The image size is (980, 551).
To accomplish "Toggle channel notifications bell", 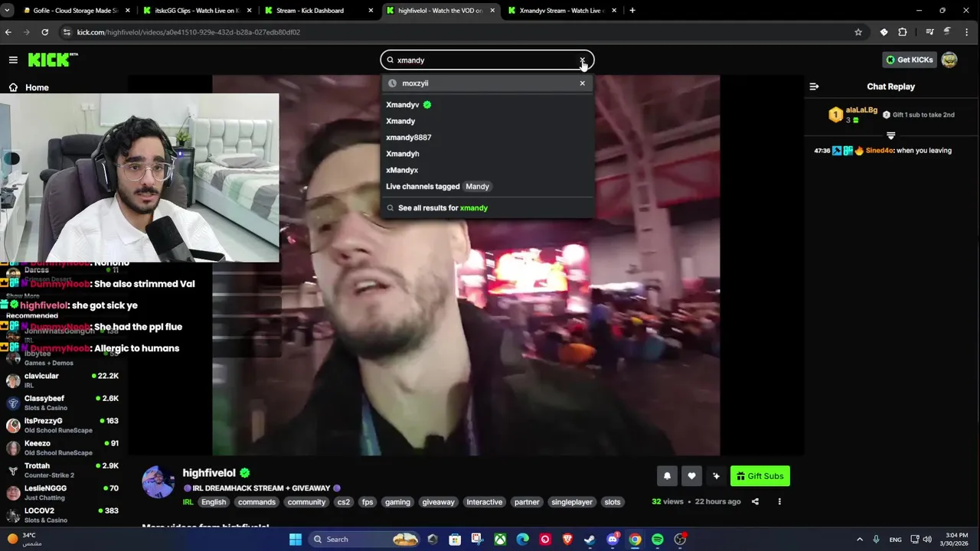I will click(x=667, y=476).
